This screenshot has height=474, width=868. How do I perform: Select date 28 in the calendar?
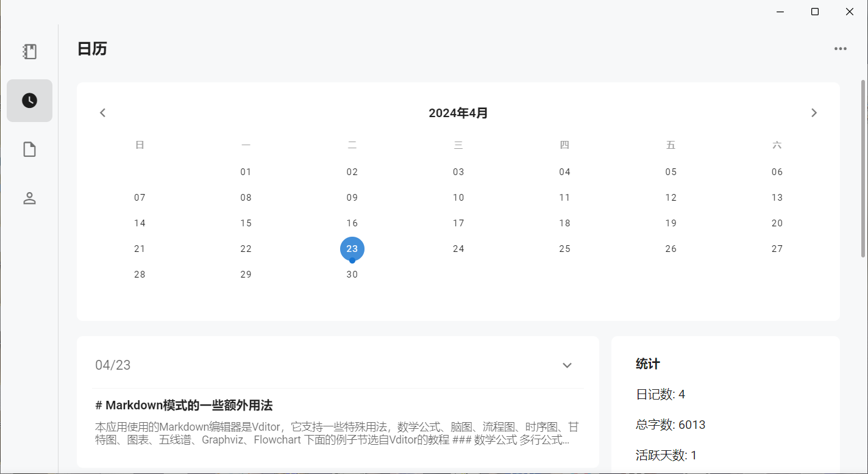point(140,275)
